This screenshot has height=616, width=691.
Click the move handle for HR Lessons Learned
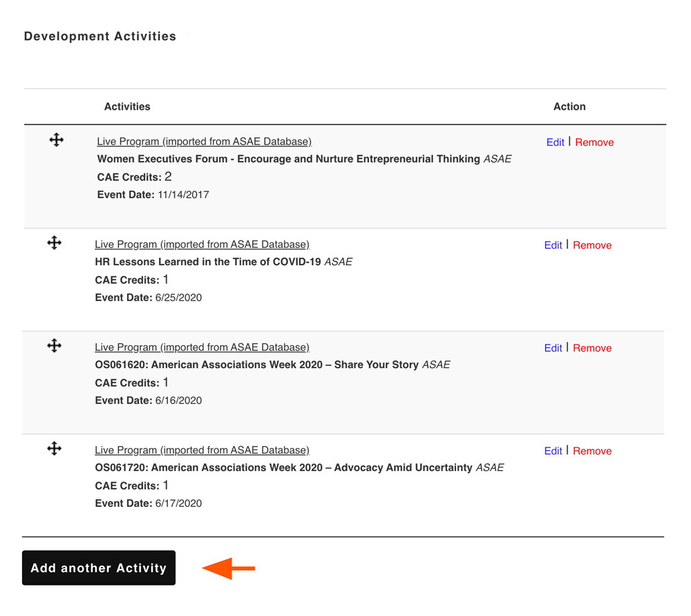coord(55,243)
